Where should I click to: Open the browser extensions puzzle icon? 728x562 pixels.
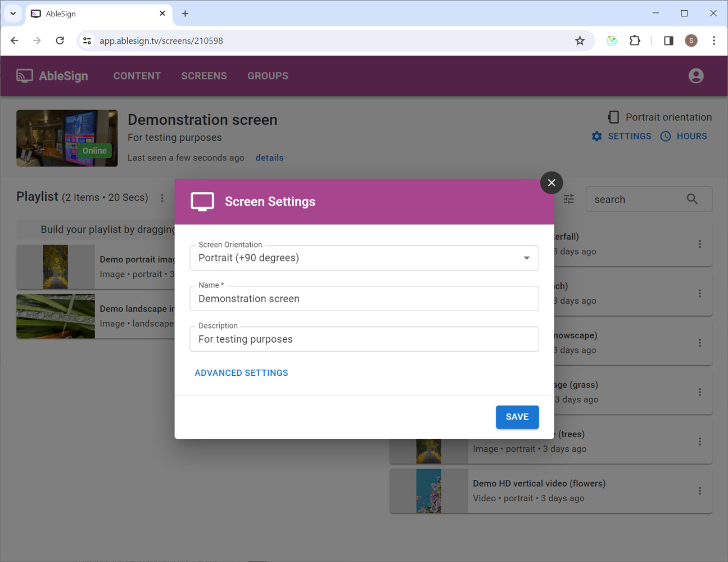[x=635, y=41]
